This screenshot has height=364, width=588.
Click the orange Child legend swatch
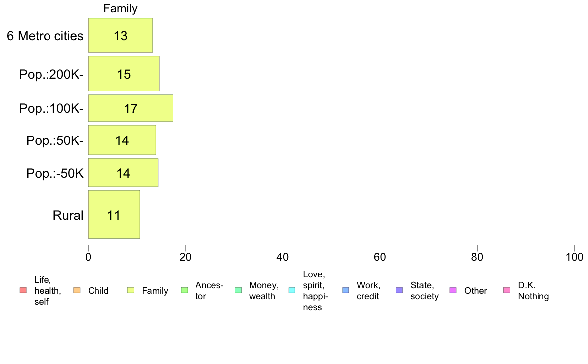click(x=77, y=290)
